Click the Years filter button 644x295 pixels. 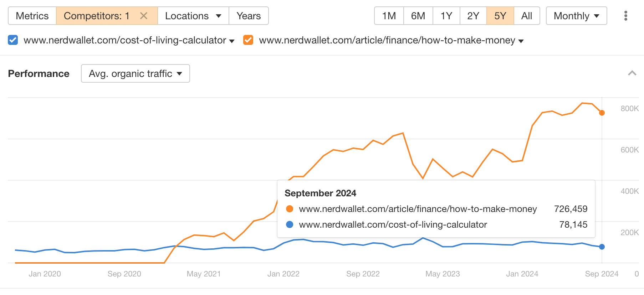point(249,16)
